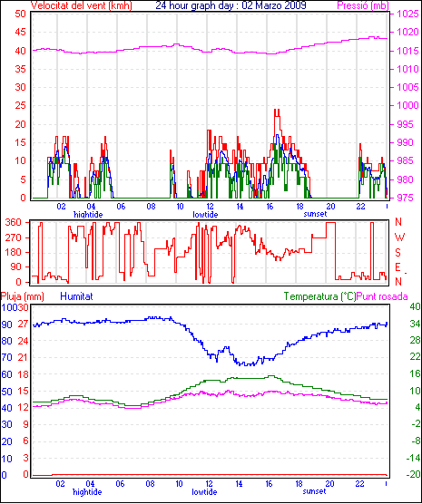Click the 'Pressió (mb)' axis title
422x504 pixels.
pos(363,5)
